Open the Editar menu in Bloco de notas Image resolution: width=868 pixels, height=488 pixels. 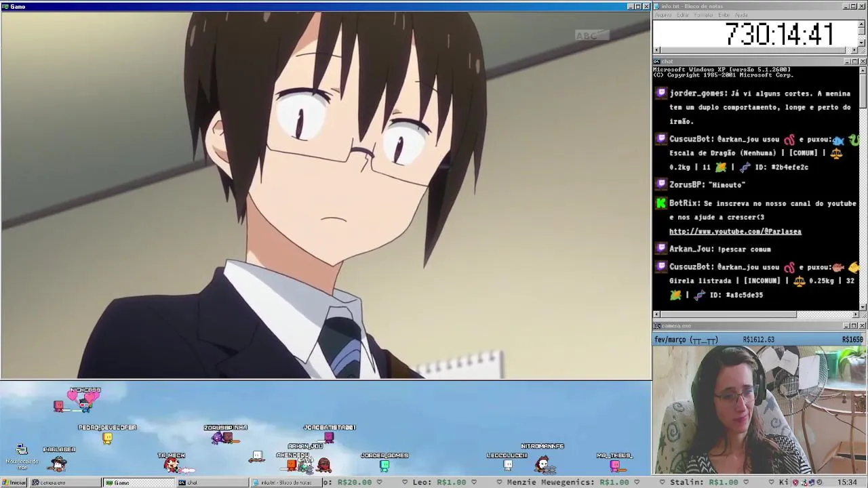(683, 15)
